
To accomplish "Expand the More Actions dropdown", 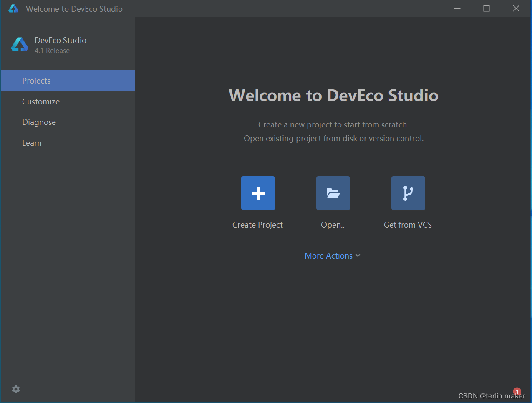I will click(333, 256).
